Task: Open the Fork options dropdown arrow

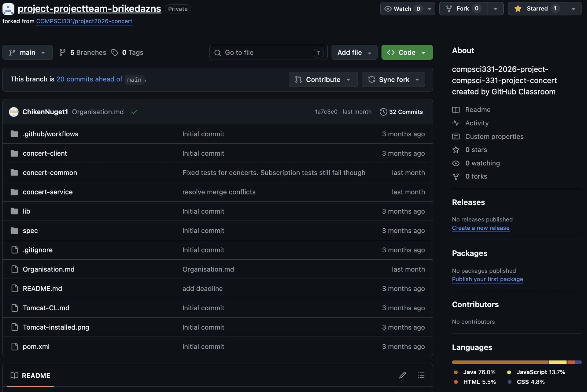Action: coord(495,9)
